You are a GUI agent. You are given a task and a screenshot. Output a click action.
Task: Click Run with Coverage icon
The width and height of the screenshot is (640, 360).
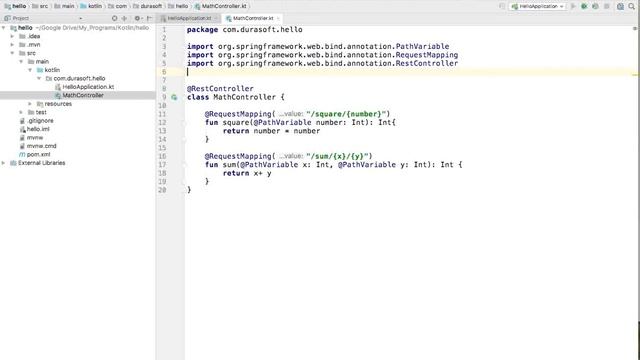(596, 6)
